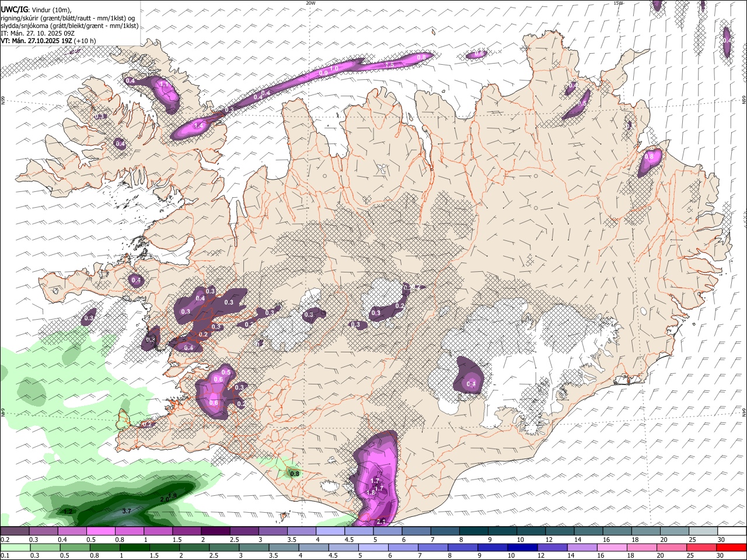The height and width of the screenshot is (560, 747).
Task: Click the 'slydda/snjókoma' legend description line
Action: point(69,26)
